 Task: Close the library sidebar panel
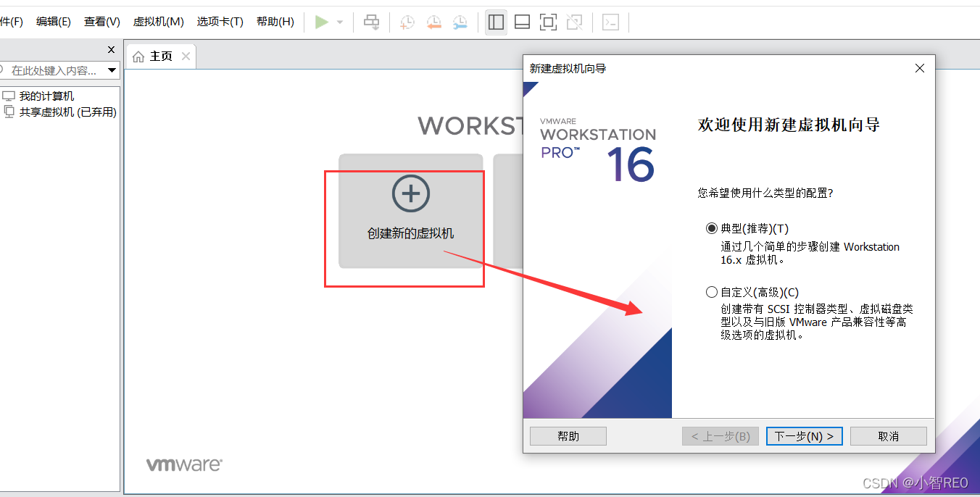tap(111, 49)
